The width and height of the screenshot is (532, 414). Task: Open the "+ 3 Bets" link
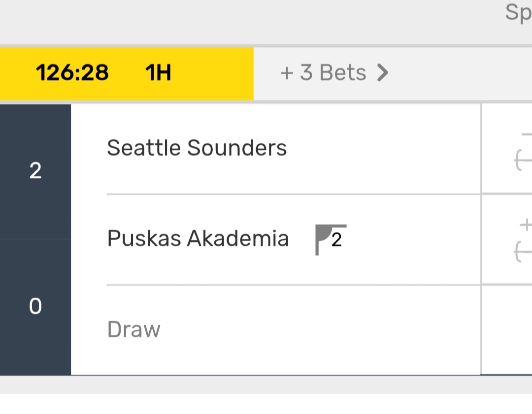click(334, 73)
